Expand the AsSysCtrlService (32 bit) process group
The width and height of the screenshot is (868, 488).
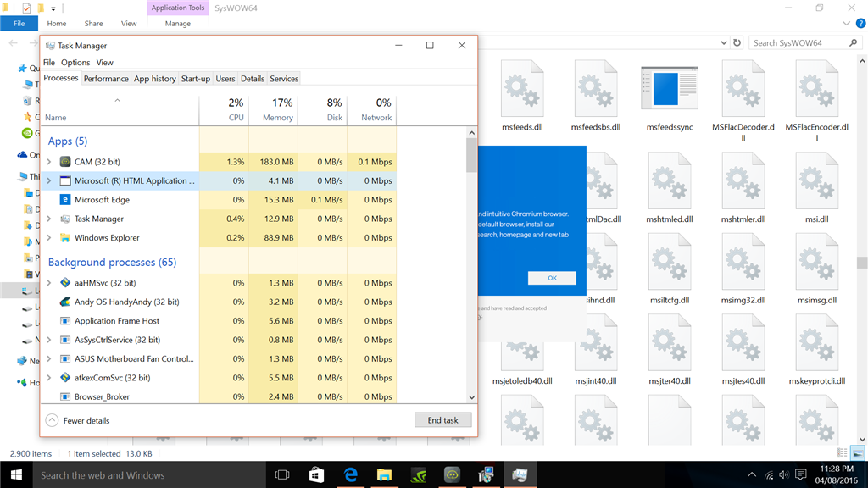pyautogui.click(x=49, y=340)
